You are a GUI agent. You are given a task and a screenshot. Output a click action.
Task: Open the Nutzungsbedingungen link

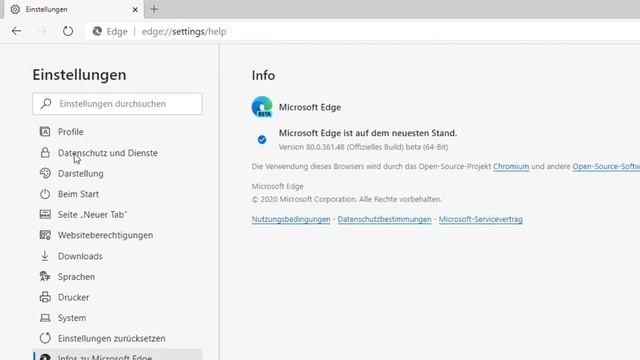291,219
